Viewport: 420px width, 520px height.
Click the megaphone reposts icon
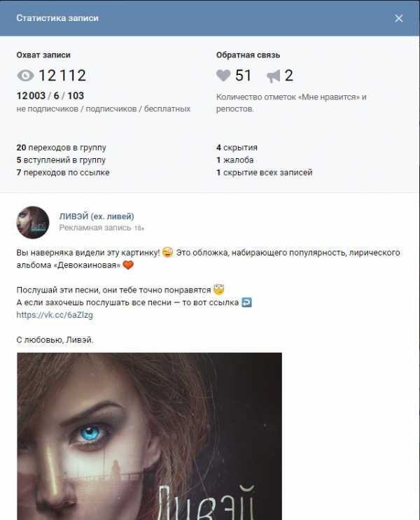tap(274, 76)
